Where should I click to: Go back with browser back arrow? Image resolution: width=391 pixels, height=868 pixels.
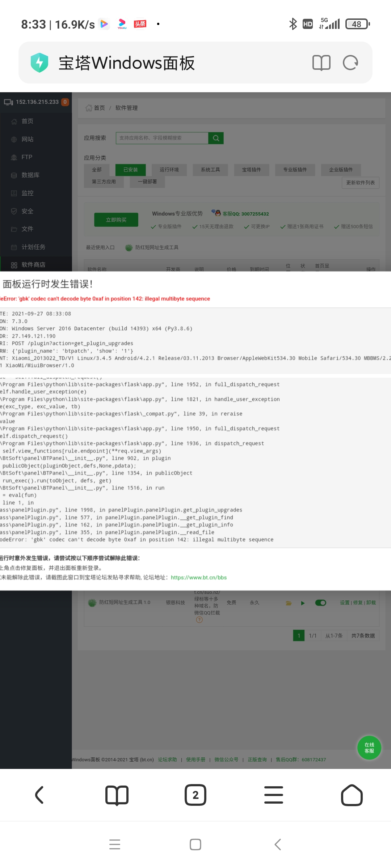point(39,795)
